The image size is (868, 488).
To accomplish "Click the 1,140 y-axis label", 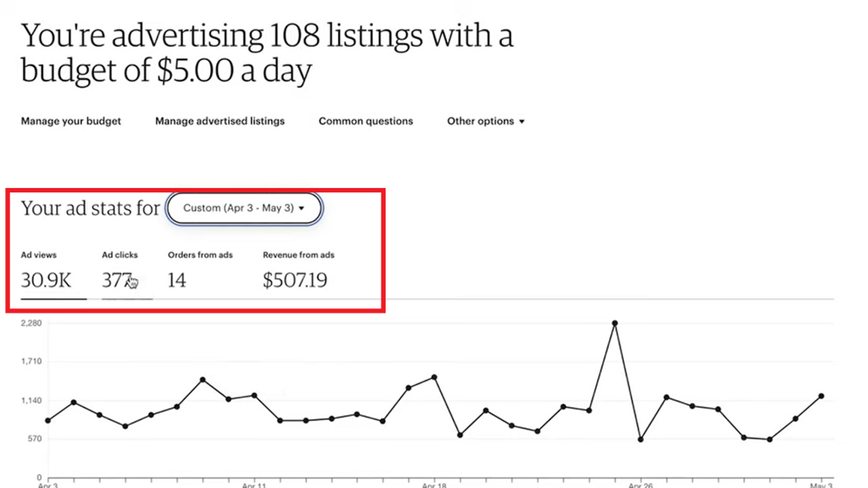I will (31, 400).
